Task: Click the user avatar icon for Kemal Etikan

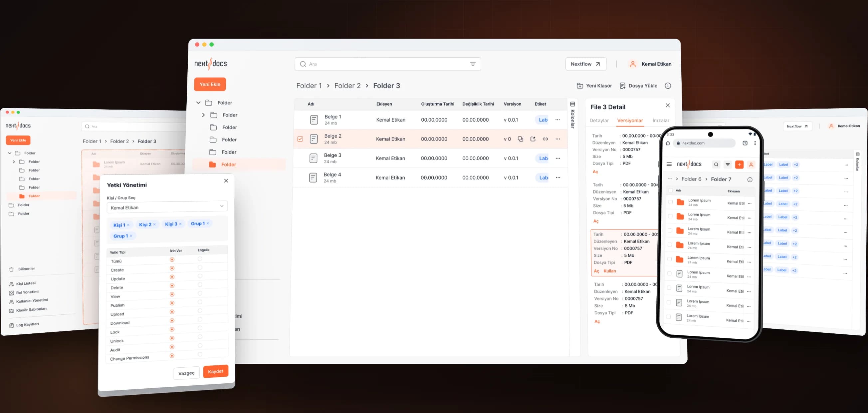Action: pyautogui.click(x=633, y=64)
